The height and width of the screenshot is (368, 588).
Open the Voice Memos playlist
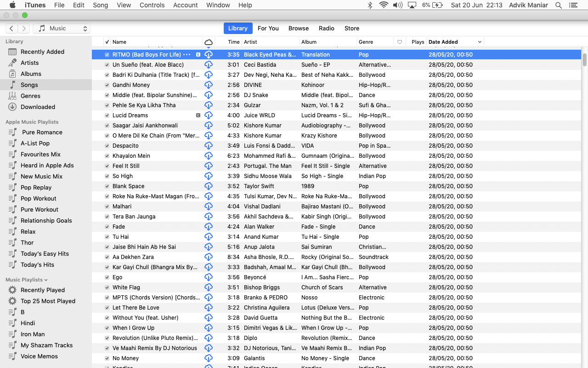[39, 356]
